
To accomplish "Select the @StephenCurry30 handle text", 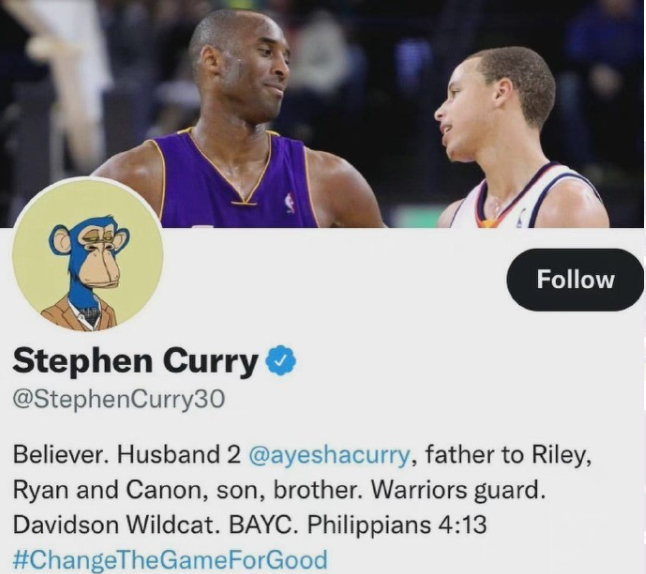I will 119,399.
